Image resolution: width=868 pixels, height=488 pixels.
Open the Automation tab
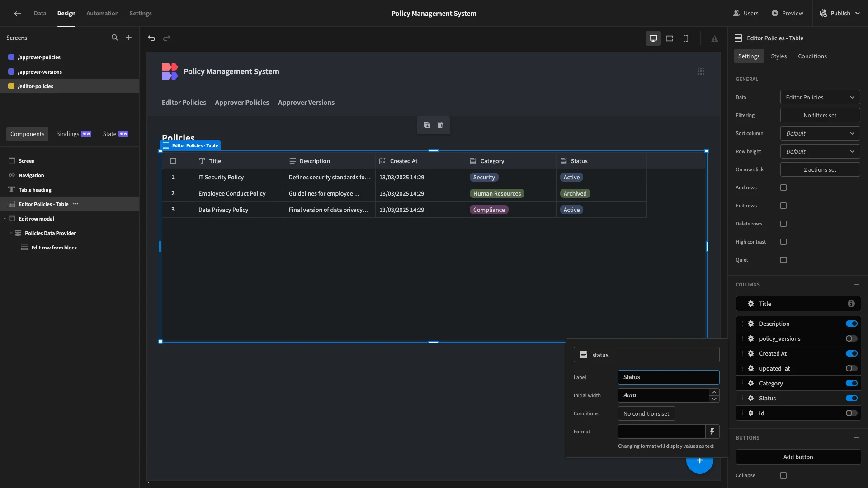click(x=102, y=14)
